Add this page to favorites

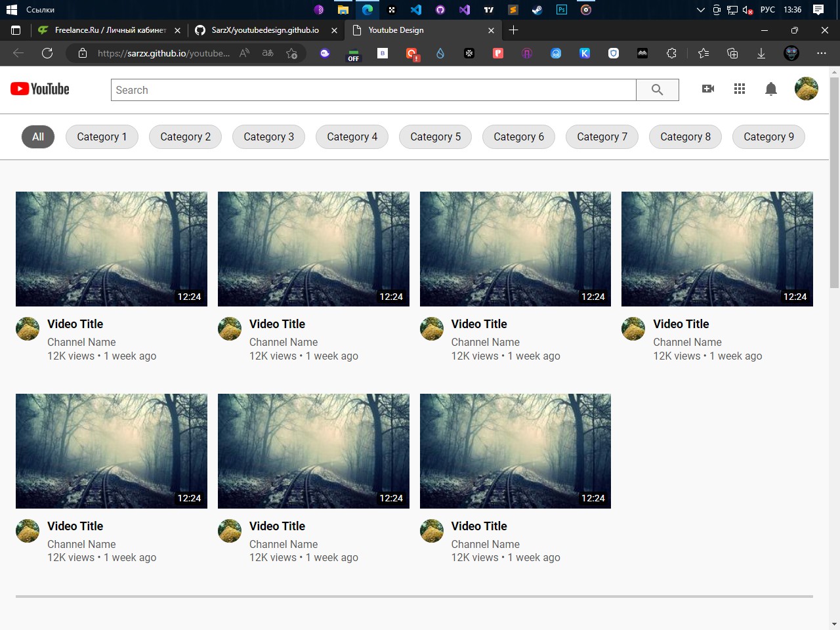point(292,53)
